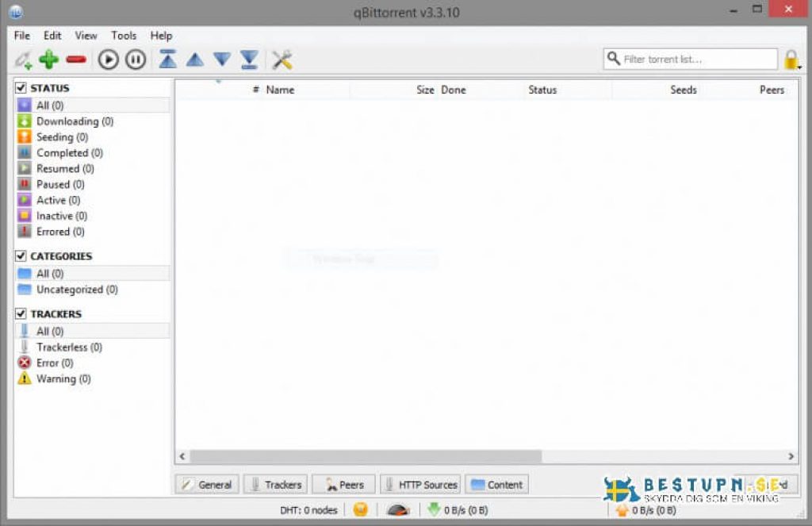Switch to the General tab

click(x=207, y=485)
